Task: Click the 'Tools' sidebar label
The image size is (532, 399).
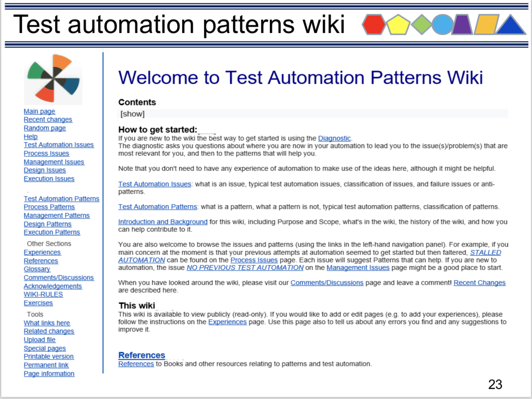Action: [x=35, y=315]
